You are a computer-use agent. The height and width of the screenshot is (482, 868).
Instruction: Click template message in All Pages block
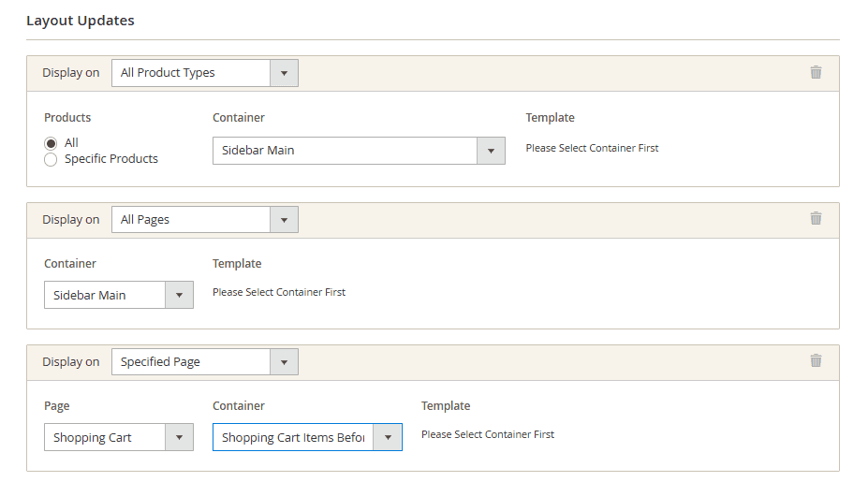pos(279,292)
